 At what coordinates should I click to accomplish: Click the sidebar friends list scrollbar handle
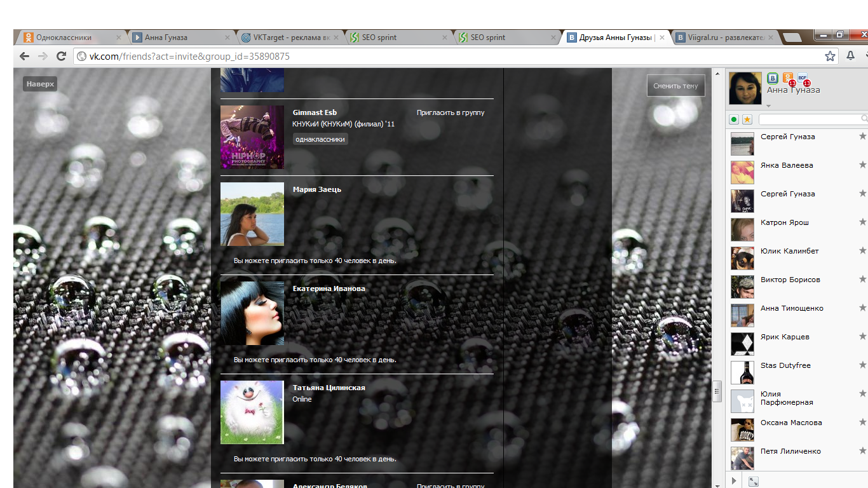(717, 391)
